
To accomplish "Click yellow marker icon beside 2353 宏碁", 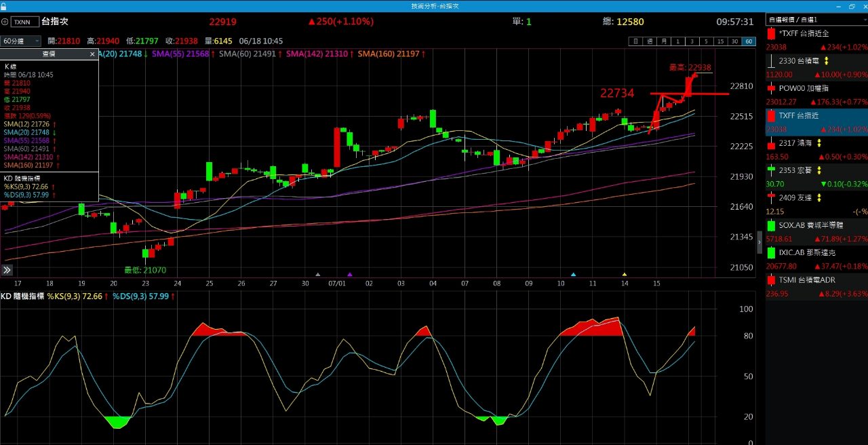I will coord(818,170).
